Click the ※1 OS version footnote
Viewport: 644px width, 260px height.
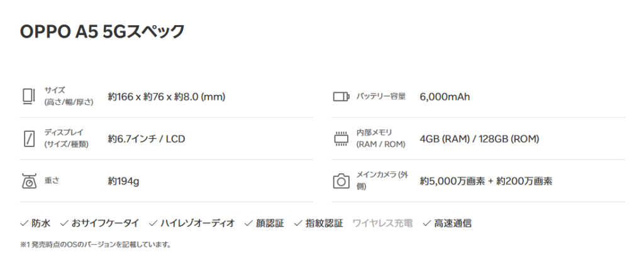95,244
